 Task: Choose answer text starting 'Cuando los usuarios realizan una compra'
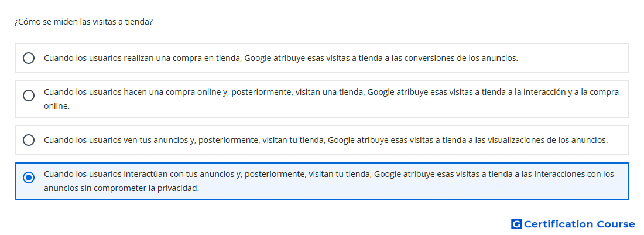[x=281, y=58]
